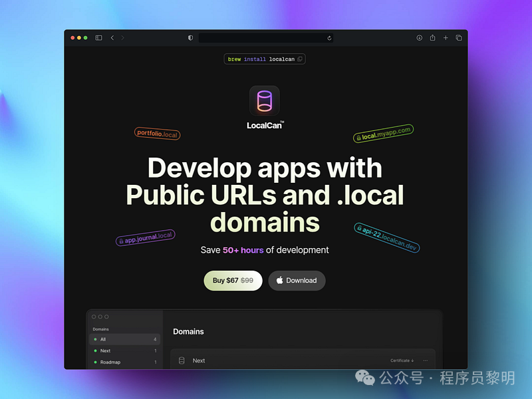Click the 50+ hours highlighted text

[243, 250]
